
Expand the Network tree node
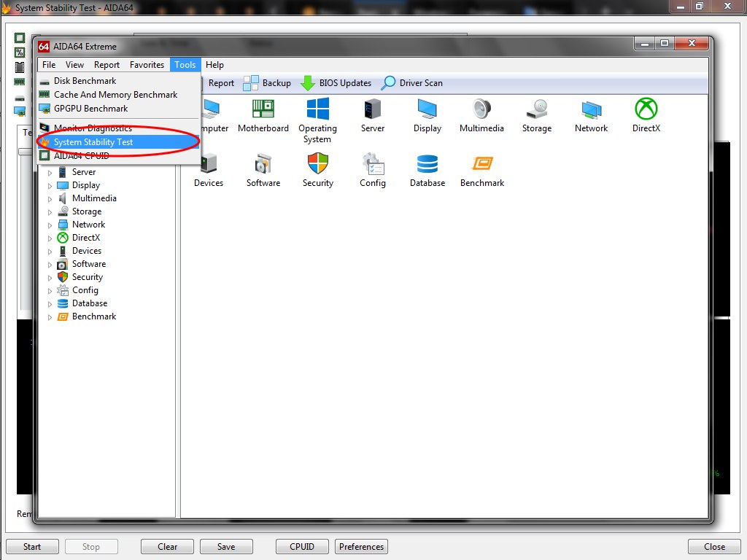(50, 225)
